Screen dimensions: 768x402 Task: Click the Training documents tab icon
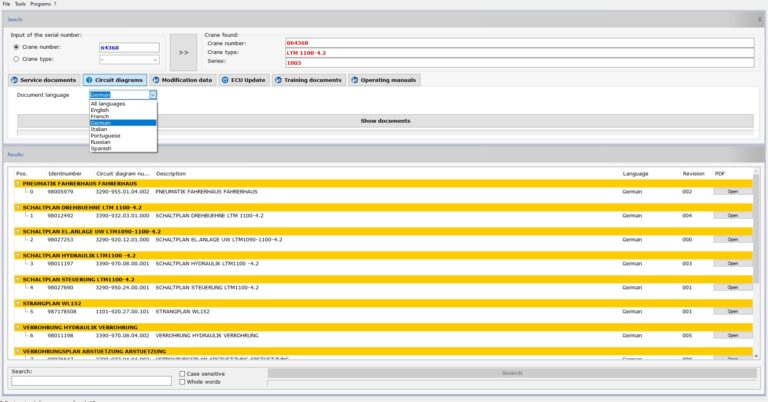(x=282, y=80)
